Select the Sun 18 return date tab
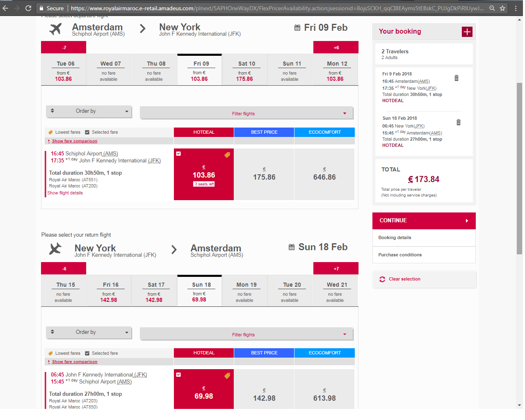 click(199, 291)
